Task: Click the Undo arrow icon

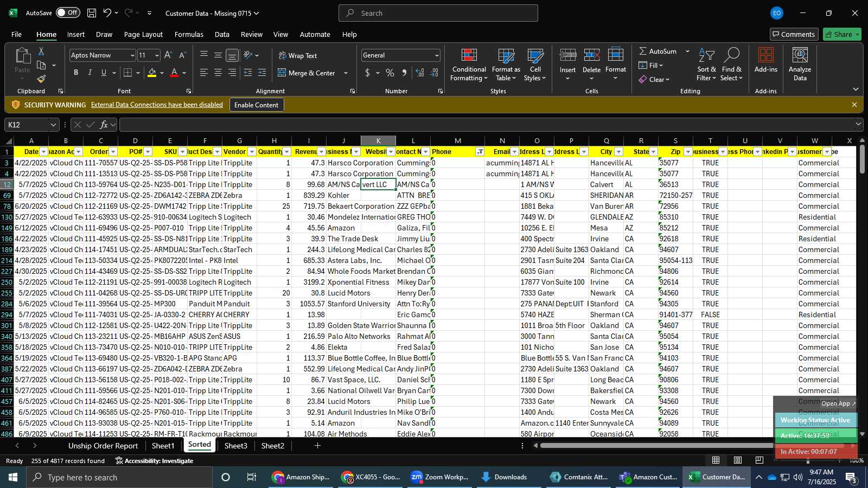Action: 107,13
